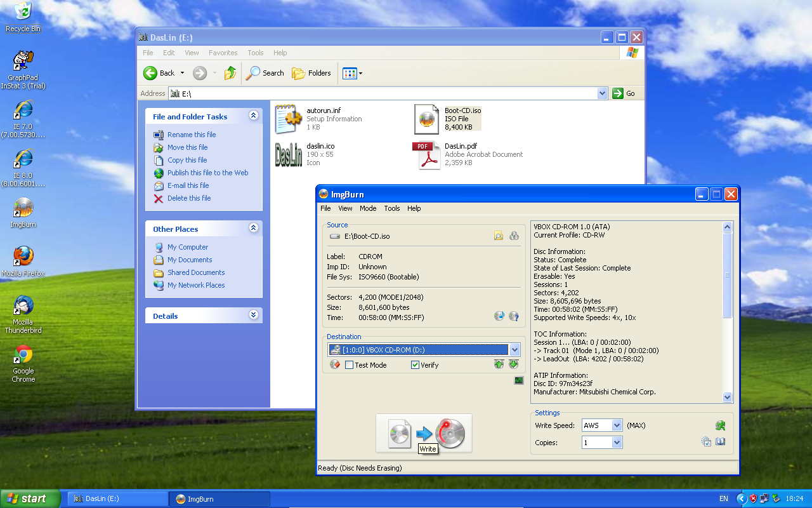Select the DasLin.pdf file

click(x=468, y=154)
